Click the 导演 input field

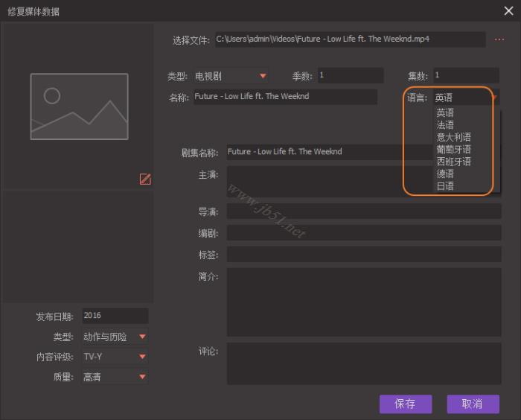click(364, 211)
